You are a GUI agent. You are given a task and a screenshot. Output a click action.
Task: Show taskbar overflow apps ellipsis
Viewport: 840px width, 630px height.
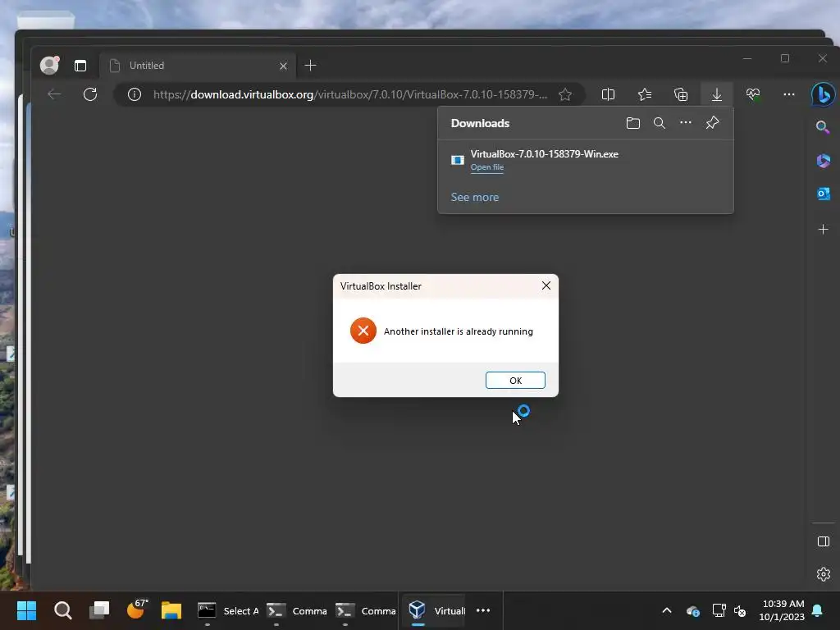(483, 610)
